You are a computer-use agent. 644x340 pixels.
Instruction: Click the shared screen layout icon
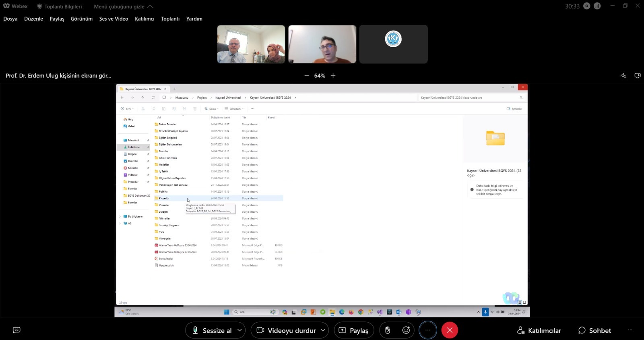[x=638, y=75]
